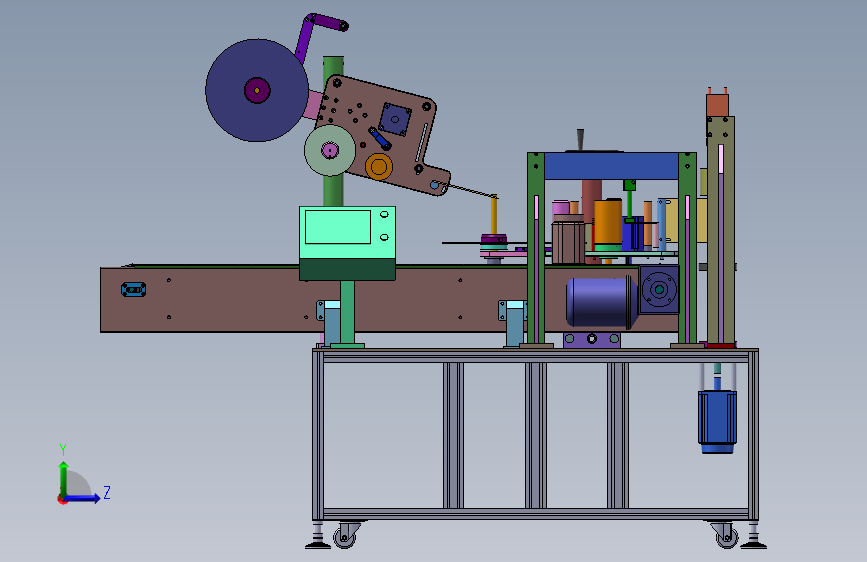Screen dimensions: 867x562
Task: Select the large dark blue label reel disc
Action: tap(257, 90)
